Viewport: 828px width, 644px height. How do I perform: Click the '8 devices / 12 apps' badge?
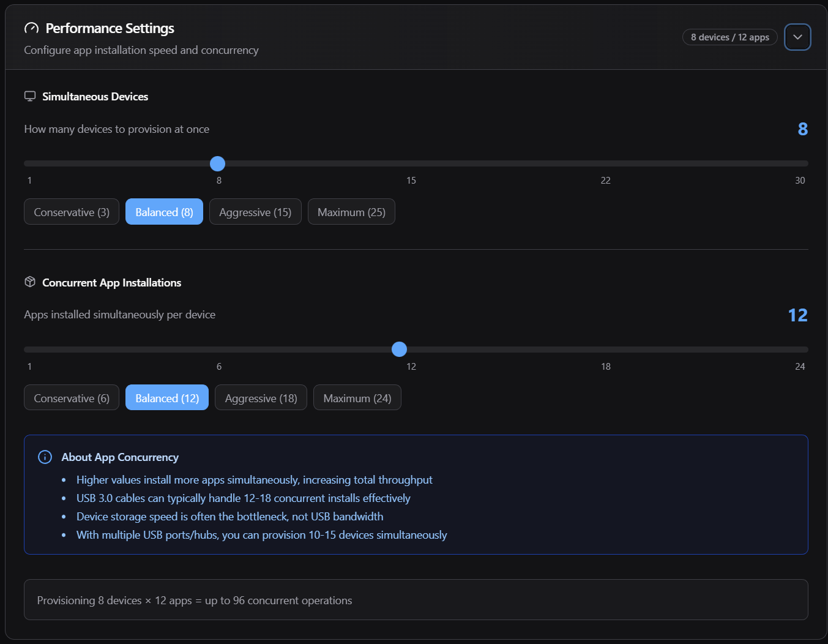pyautogui.click(x=730, y=37)
